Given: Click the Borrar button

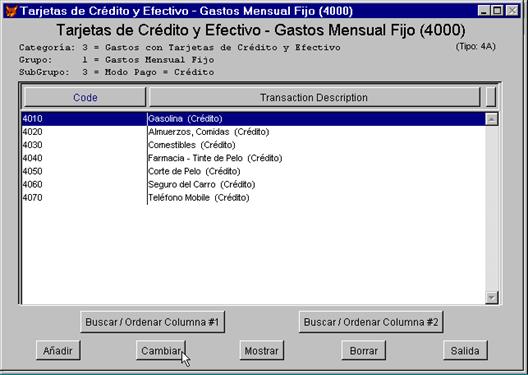Looking at the screenshot, I should click(364, 350).
